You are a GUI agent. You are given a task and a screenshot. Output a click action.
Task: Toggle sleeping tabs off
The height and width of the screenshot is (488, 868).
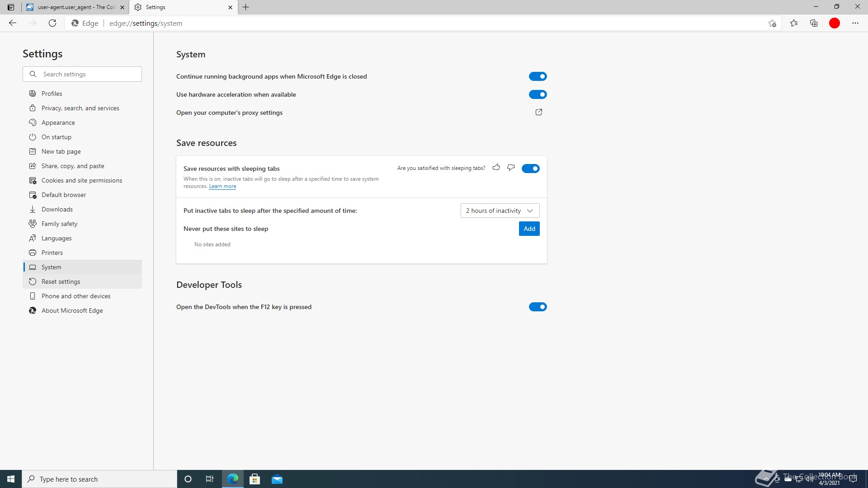tap(530, 169)
